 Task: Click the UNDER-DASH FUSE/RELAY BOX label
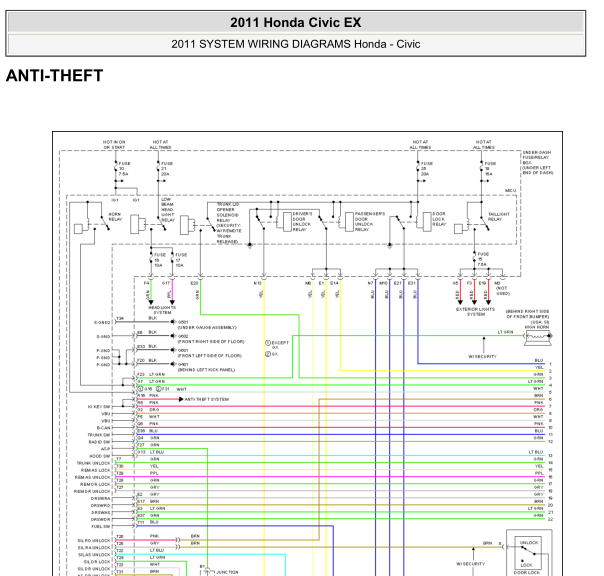coord(537,163)
